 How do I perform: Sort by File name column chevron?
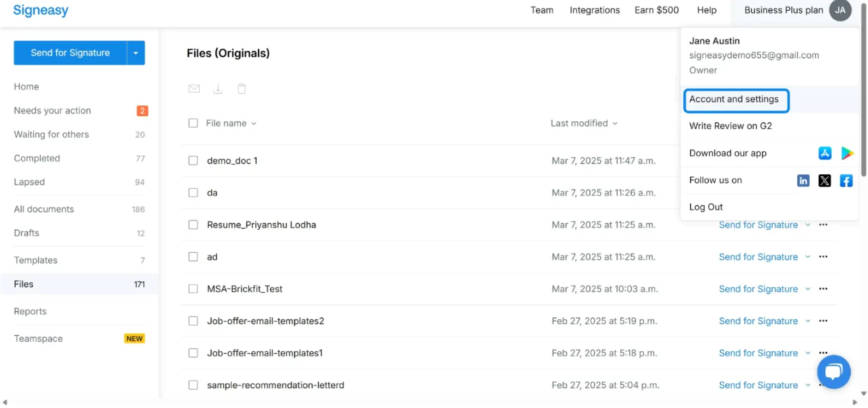tap(254, 124)
